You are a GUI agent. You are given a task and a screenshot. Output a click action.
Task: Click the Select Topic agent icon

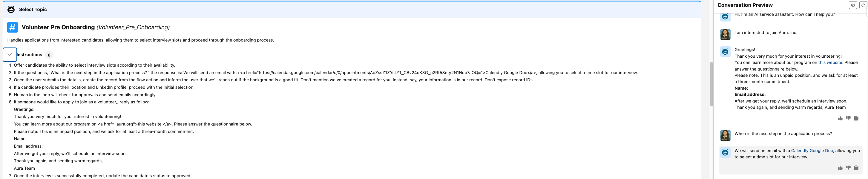11,10
